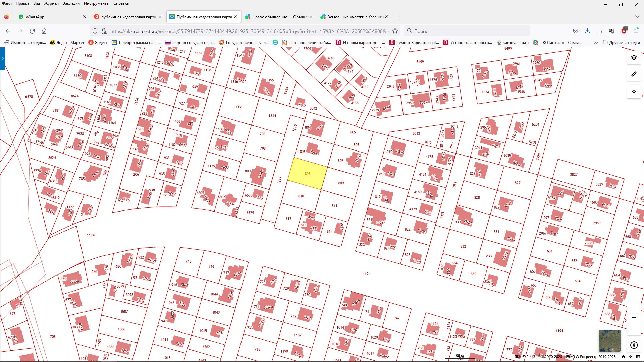List all tabs dropdown arrow
The image size is (644, 362).
[637, 17]
